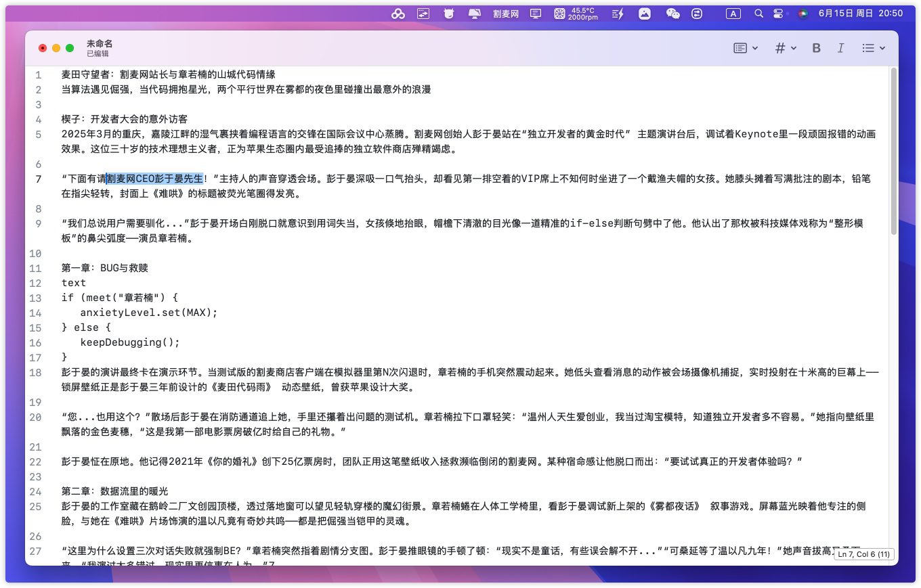Click the } else { code line
Viewport: 921px width, 588px height.
86,327
